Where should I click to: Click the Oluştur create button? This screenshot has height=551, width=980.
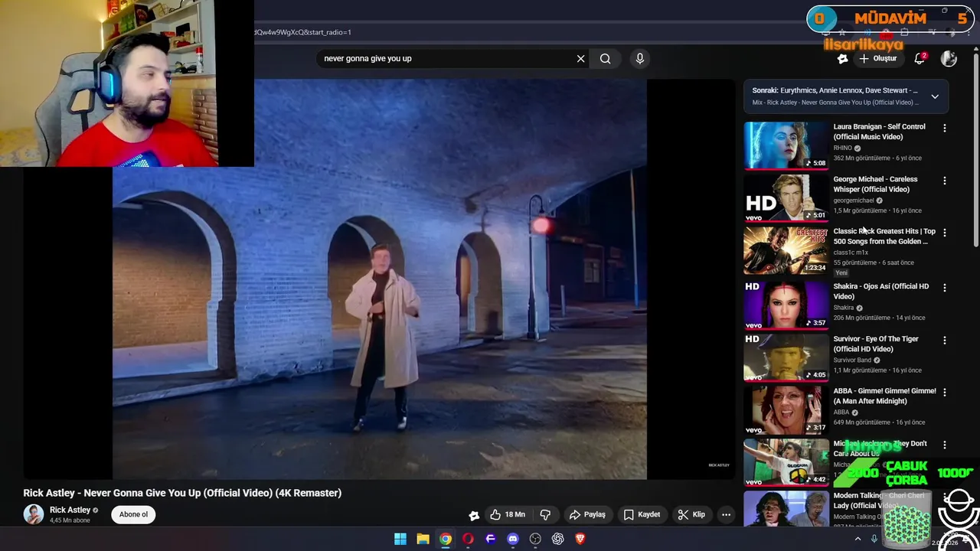coord(877,58)
